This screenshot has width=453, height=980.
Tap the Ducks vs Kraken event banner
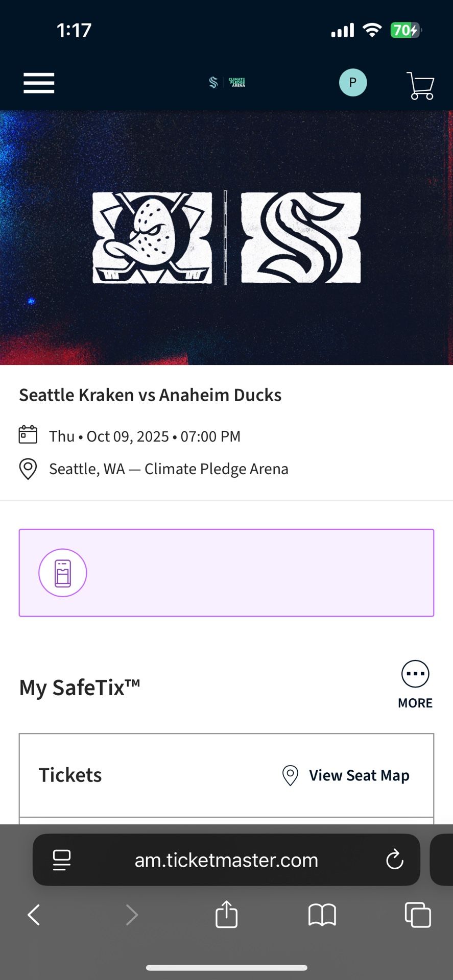point(226,237)
